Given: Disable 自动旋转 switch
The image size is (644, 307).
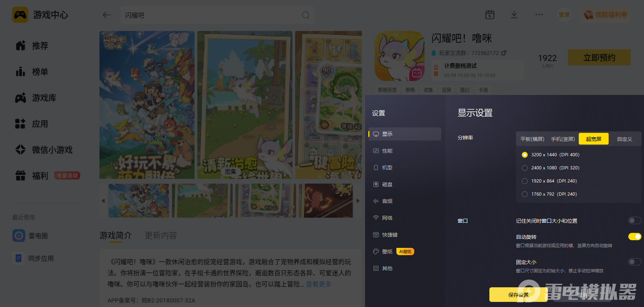Looking at the screenshot, I should click(635, 237).
